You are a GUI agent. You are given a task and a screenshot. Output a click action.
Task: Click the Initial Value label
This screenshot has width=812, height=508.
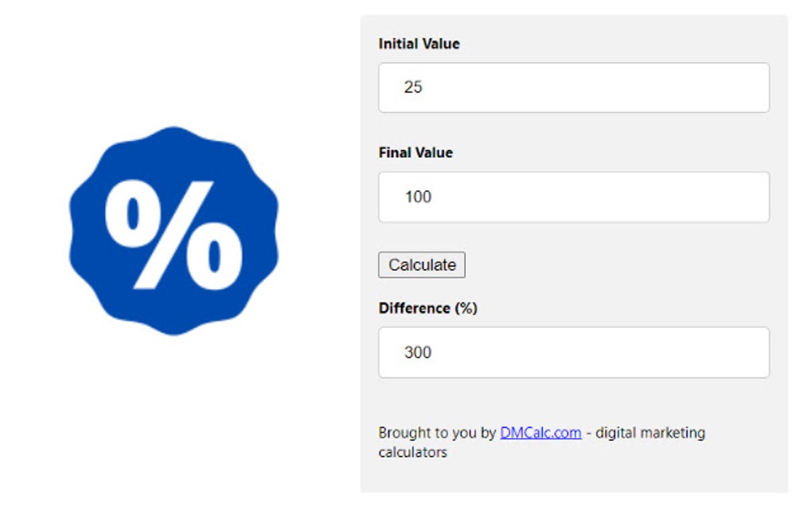(x=418, y=44)
